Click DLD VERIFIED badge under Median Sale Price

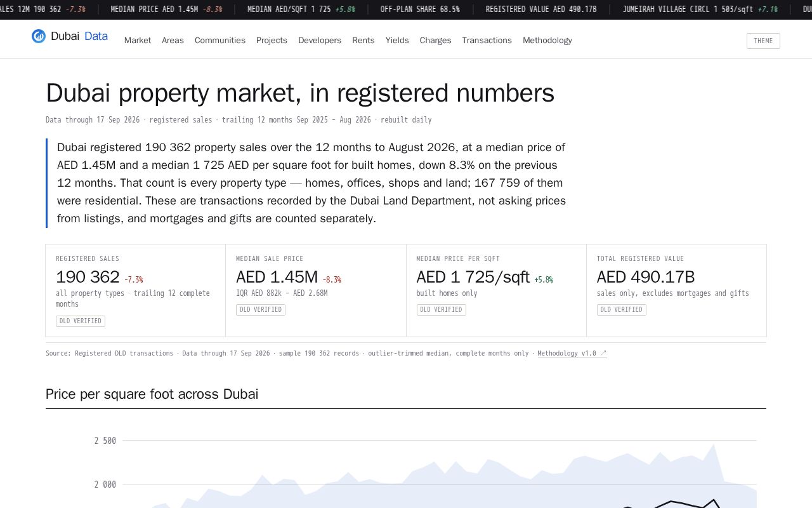(x=261, y=309)
